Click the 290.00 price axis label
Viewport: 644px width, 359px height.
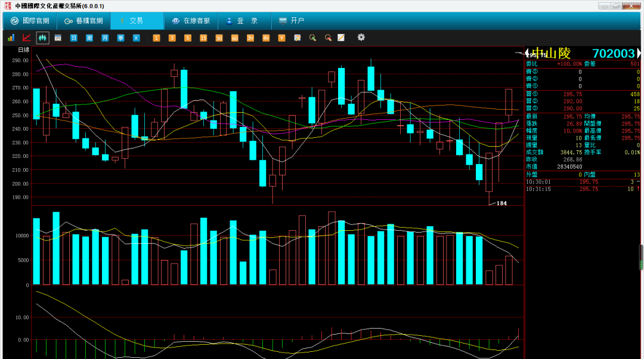[20, 60]
